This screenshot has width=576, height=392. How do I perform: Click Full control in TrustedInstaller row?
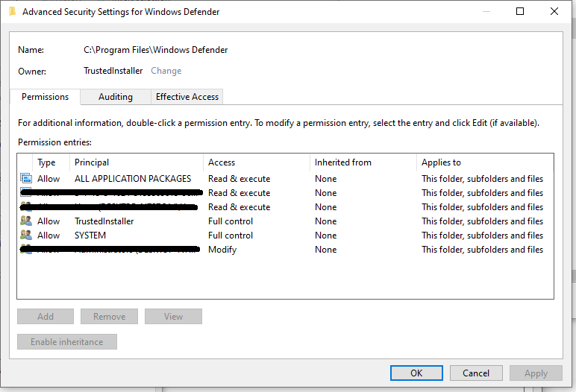(231, 221)
